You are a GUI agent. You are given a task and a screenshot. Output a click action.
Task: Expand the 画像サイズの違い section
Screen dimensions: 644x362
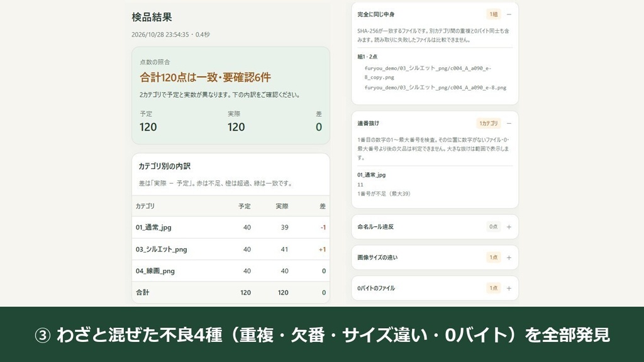(x=509, y=258)
